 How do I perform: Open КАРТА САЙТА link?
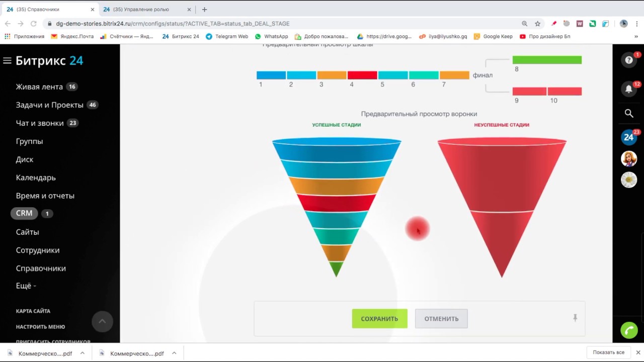(33, 311)
